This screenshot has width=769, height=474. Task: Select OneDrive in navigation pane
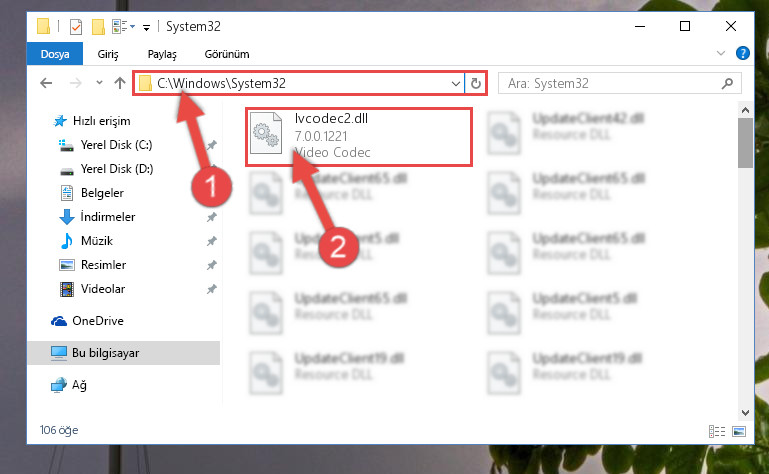click(x=98, y=320)
